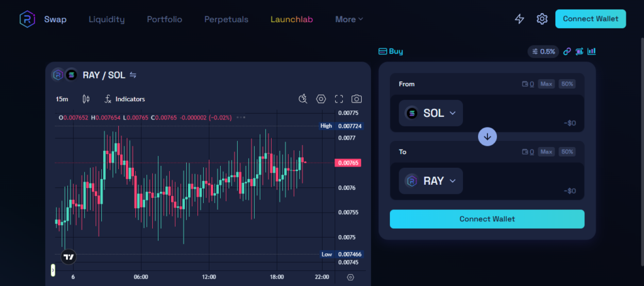Open the Launchlab tab
The image size is (644, 286).
(x=291, y=19)
